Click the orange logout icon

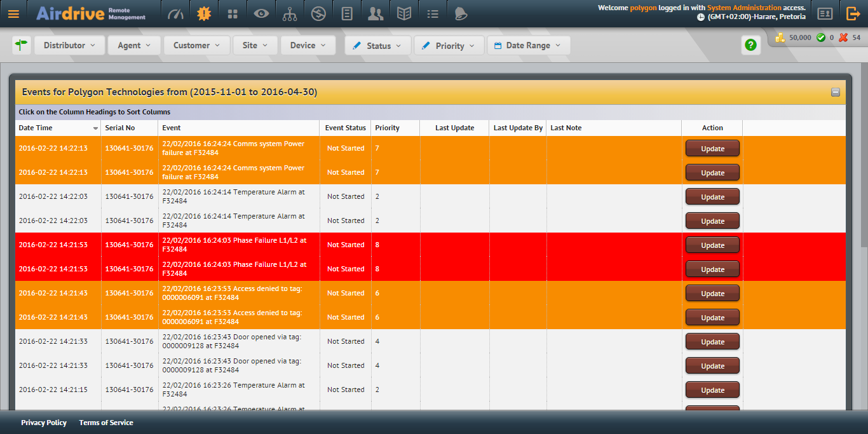pyautogui.click(x=853, y=13)
